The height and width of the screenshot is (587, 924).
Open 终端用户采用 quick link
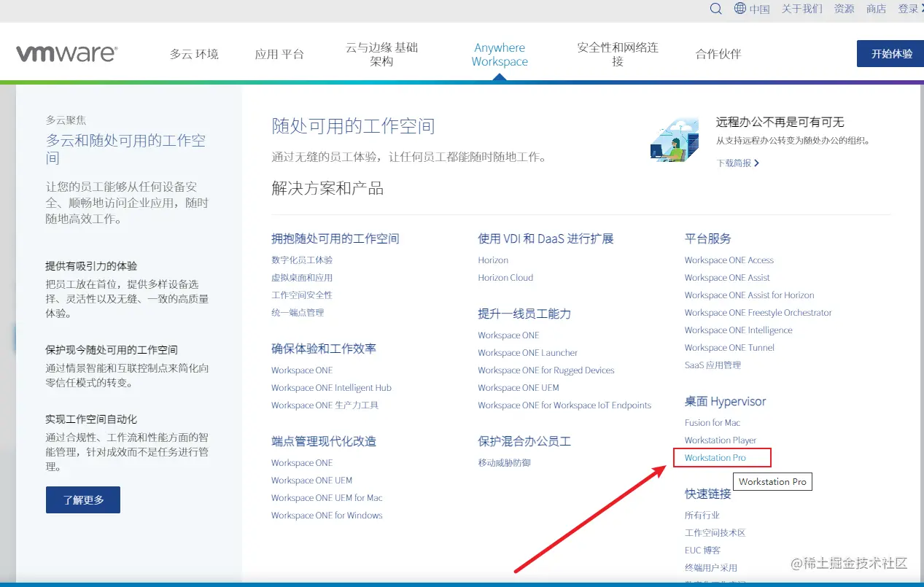[711, 568]
